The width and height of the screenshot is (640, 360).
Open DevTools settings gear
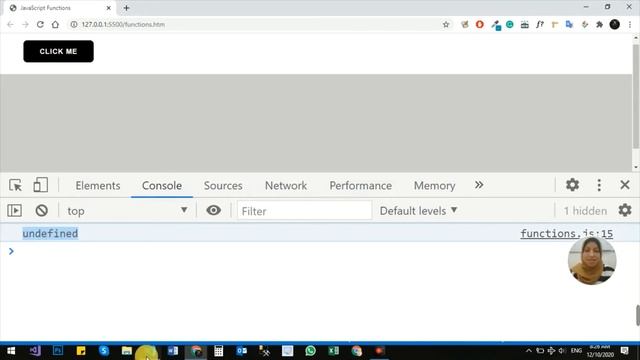572,185
